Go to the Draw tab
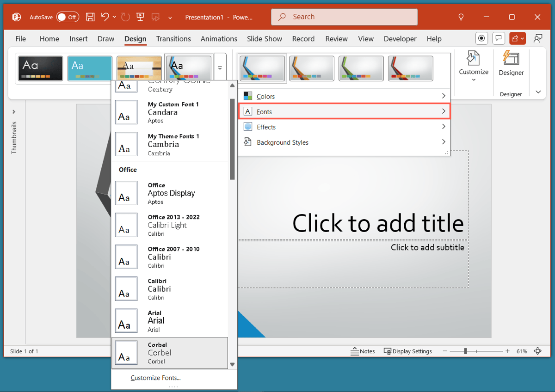 pos(106,39)
